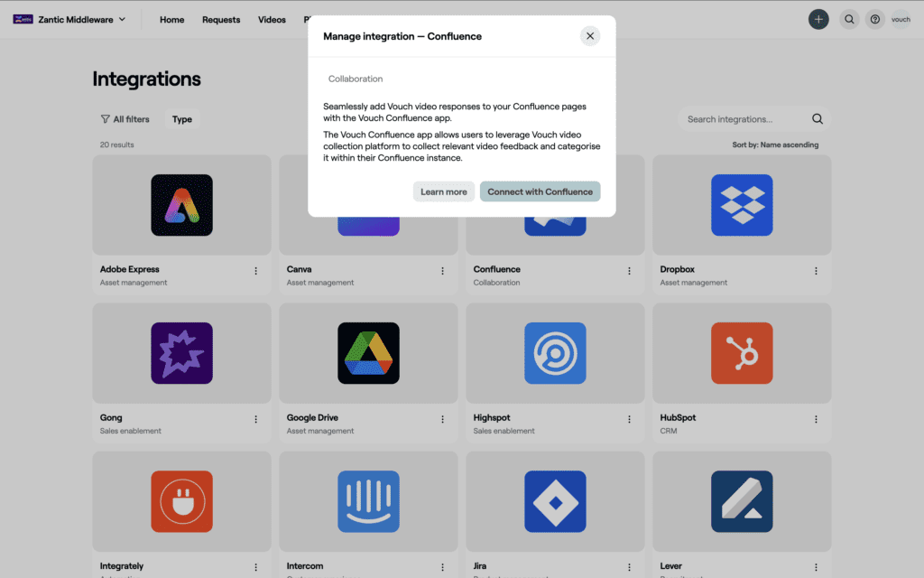Click the Integrately plug icon
This screenshot has height=578, width=924.
coord(181,501)
